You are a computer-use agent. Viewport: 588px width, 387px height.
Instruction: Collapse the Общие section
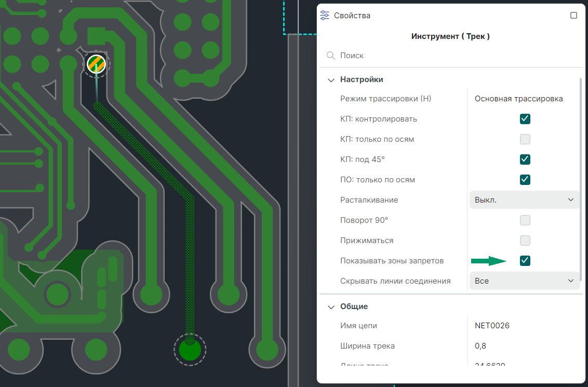click(330, 307)
